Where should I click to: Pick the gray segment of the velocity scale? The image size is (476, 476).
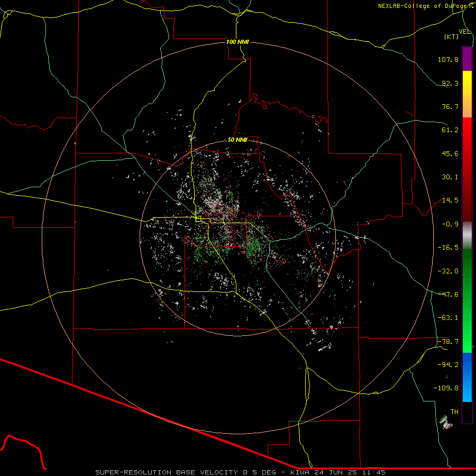click(x=467, y=235)
